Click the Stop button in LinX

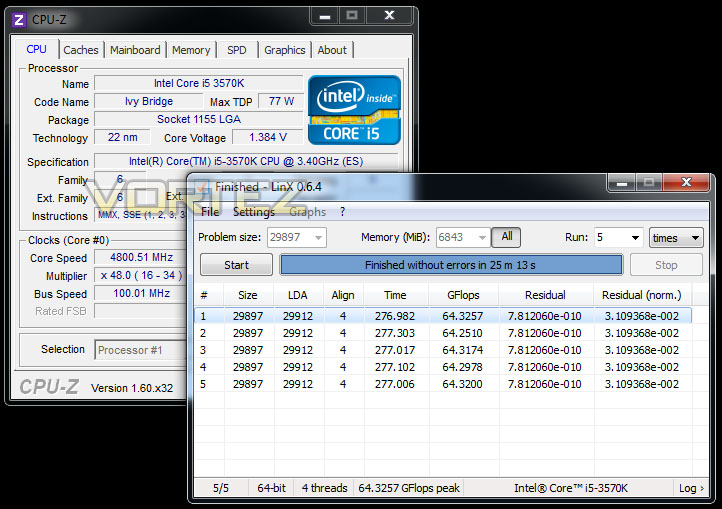pos(666,265)
